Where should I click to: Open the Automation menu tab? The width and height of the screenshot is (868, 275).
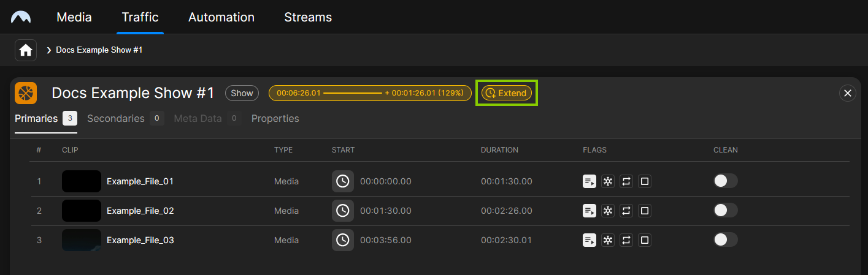(221, 17)
